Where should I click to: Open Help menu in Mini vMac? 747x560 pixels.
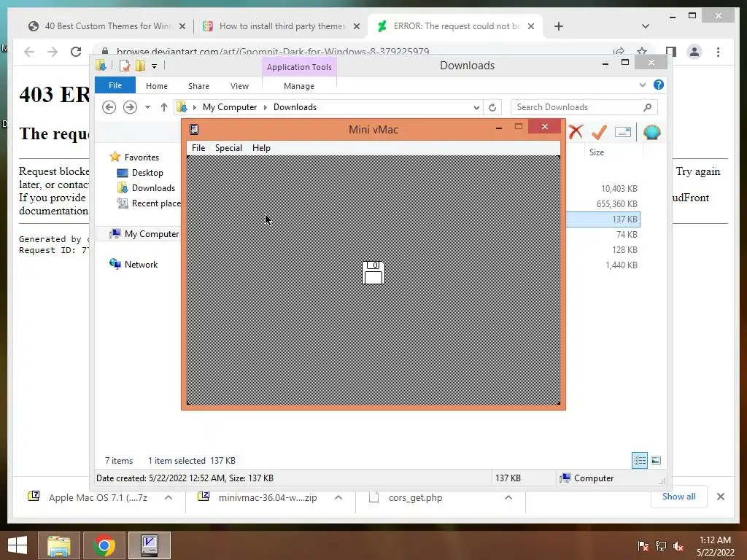pyautogui.click(x=261, y=147)
